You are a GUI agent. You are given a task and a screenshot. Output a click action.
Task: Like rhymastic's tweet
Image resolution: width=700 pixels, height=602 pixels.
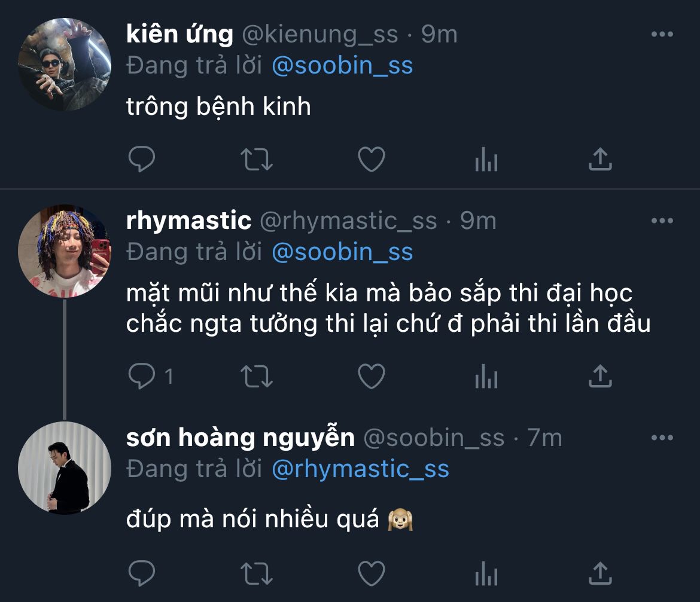click(371, 375)
